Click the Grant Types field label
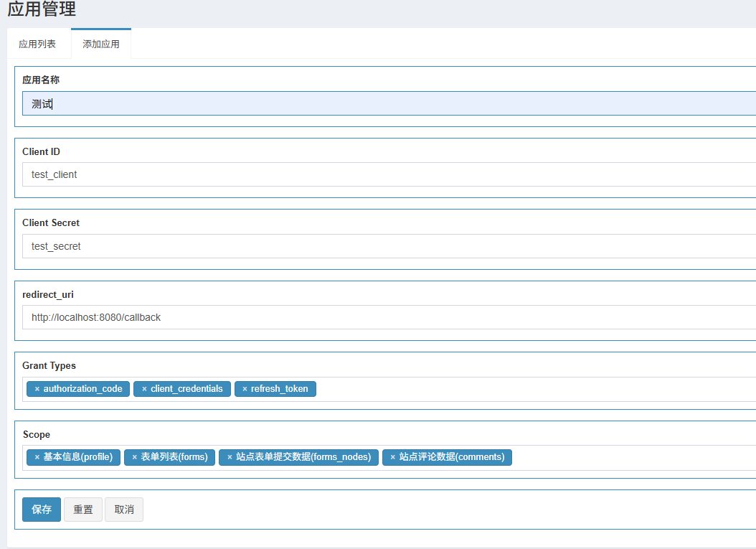 pos(49,366)
